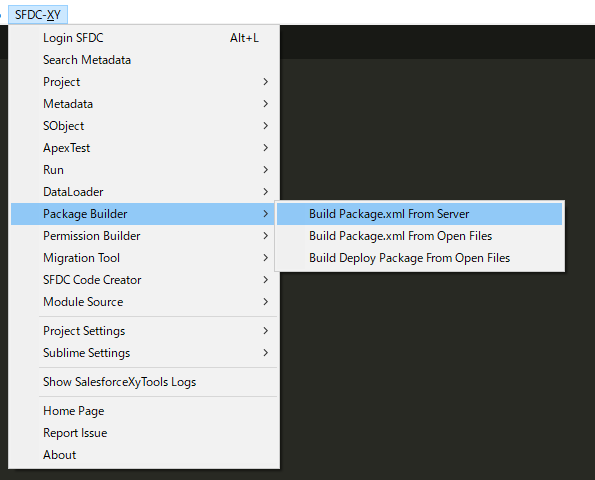Image resolution: width=595 pixels, height=480 pixels.
Task: Open the SObject submenu
Action: coord(144,126)
